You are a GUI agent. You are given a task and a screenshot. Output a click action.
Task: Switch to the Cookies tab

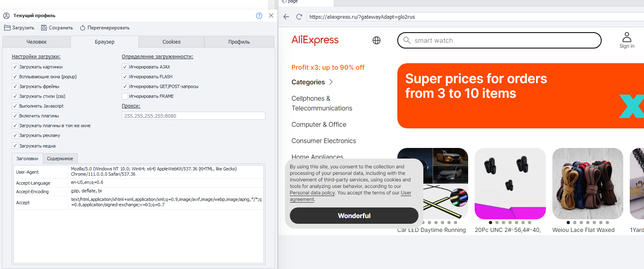(x=171, y=42)
